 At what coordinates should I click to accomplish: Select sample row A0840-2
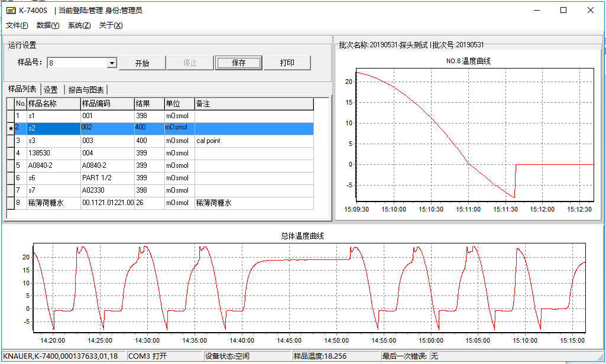(x=53, y=165)
